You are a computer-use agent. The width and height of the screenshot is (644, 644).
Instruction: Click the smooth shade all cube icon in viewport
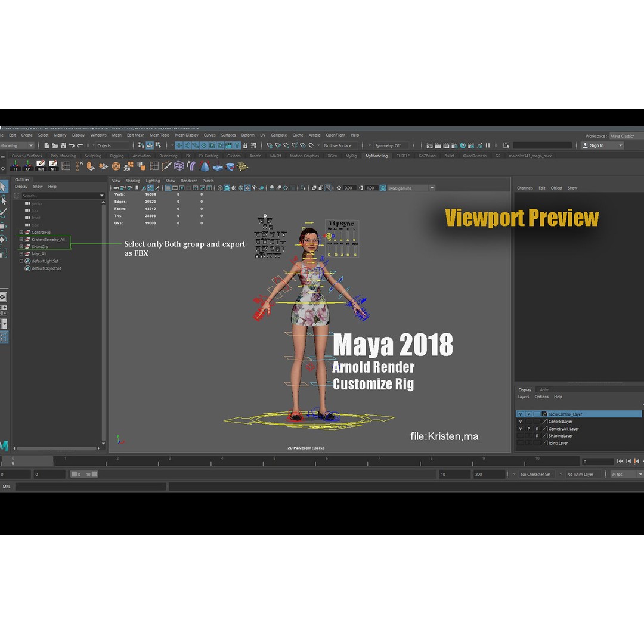(x=227, y=188)
